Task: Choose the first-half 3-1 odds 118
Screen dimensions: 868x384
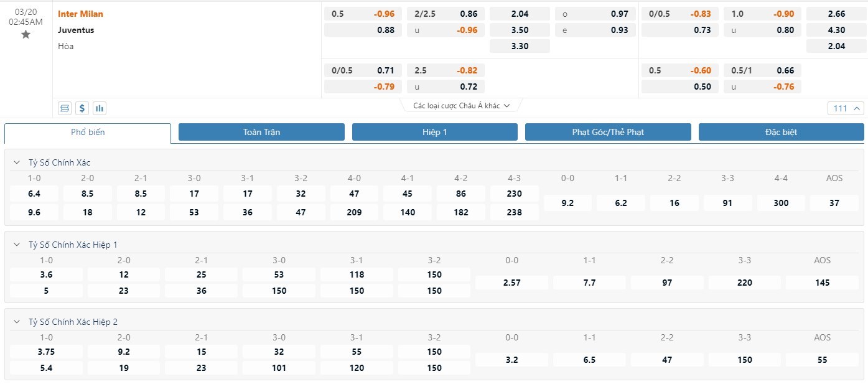Action: 357,274
